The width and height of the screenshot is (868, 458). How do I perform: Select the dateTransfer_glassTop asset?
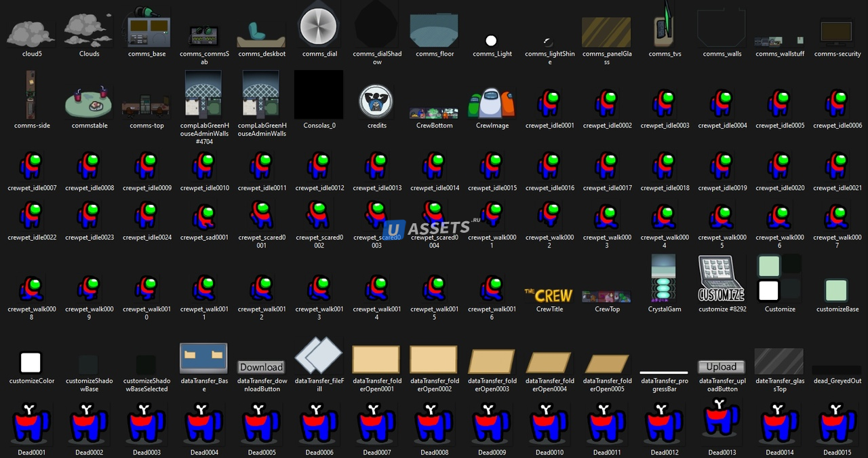tap(779, 361)
